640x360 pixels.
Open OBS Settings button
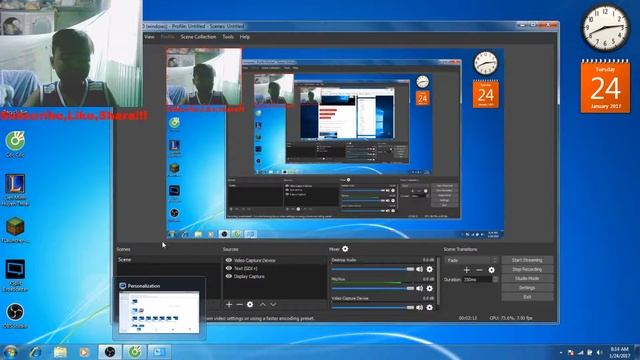pyautogui.click(x=527, y=288)
